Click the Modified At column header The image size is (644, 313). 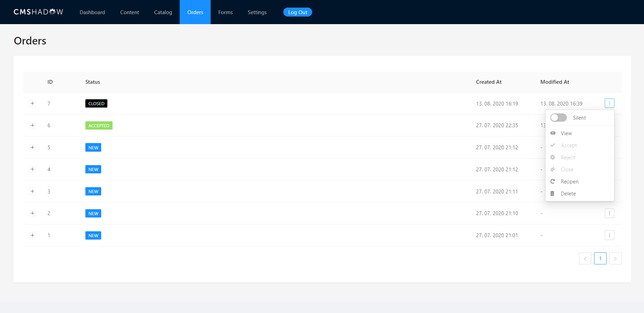(x=555, y=82)
